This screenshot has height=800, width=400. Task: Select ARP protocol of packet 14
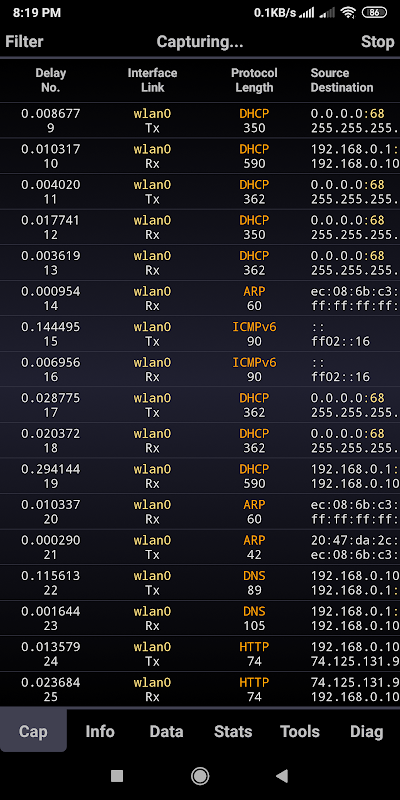tap(254, 291)
